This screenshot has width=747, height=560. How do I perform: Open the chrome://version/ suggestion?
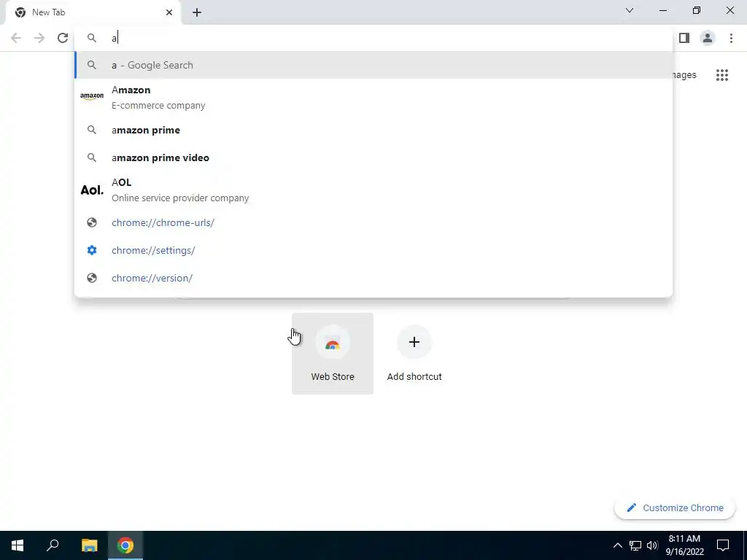point(373,278)
